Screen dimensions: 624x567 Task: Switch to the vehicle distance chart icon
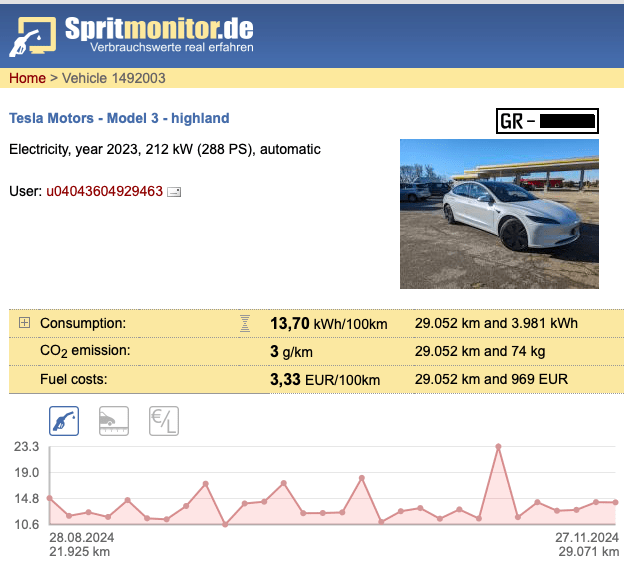[113, 421]
